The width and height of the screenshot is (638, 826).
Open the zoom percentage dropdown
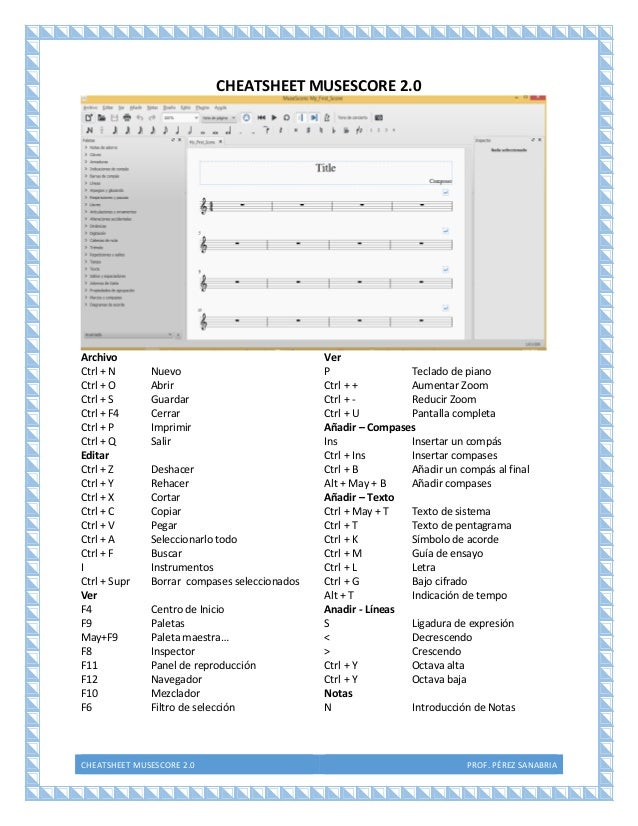point(180,118)
